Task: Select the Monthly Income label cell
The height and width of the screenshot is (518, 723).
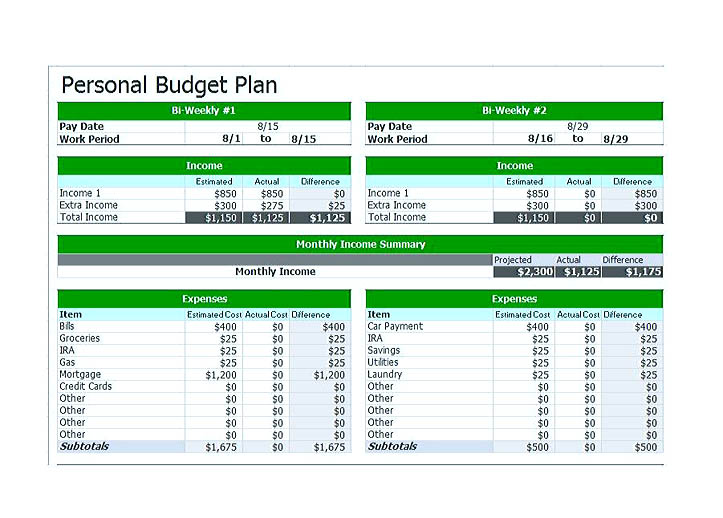Action: click(275, 272)
